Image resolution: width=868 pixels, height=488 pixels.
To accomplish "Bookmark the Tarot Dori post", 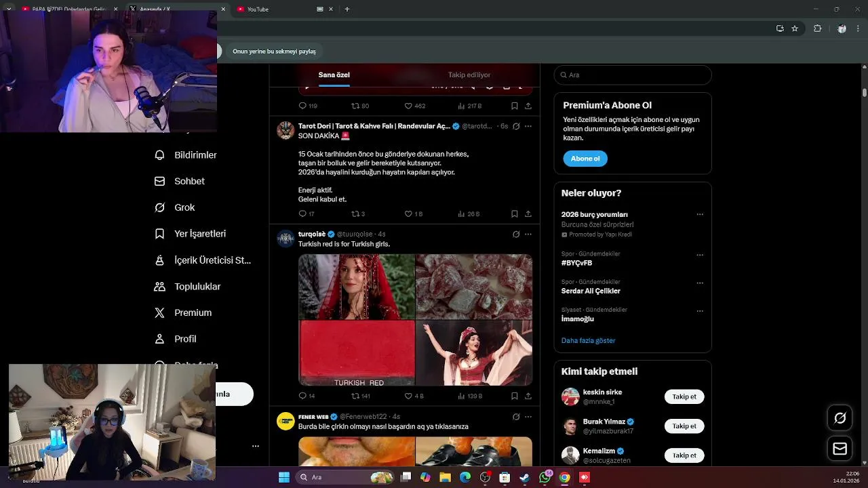I will coord(515,213).
